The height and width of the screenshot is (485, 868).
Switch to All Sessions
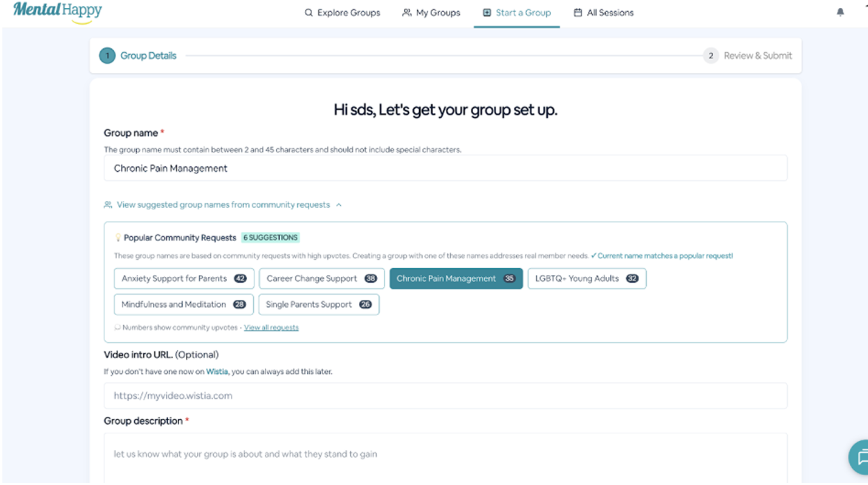click(x=610, y=12)
